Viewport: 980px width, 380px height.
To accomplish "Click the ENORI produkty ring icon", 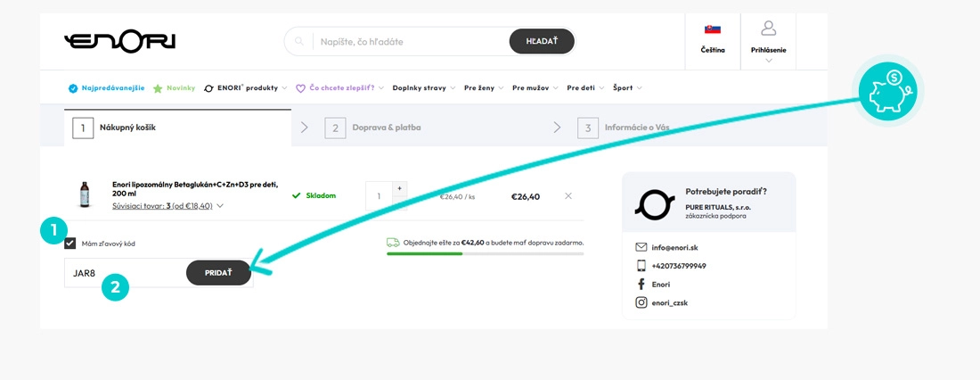I will click(208, 88).
